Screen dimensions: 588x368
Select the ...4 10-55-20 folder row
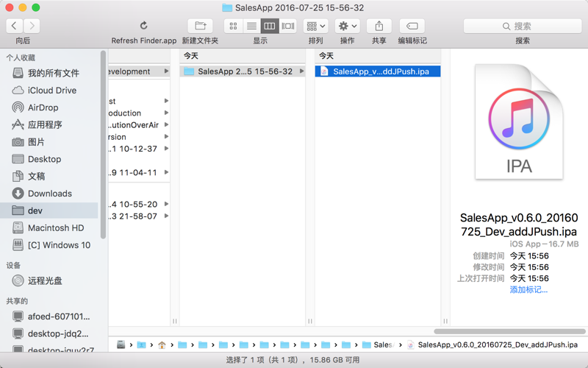click(x=139, y=205)
